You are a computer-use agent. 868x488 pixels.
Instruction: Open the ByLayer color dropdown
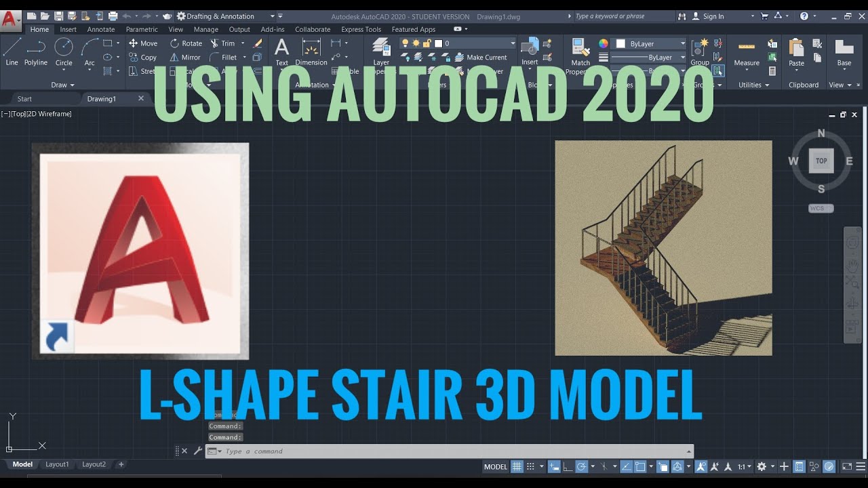coord(650,43)
